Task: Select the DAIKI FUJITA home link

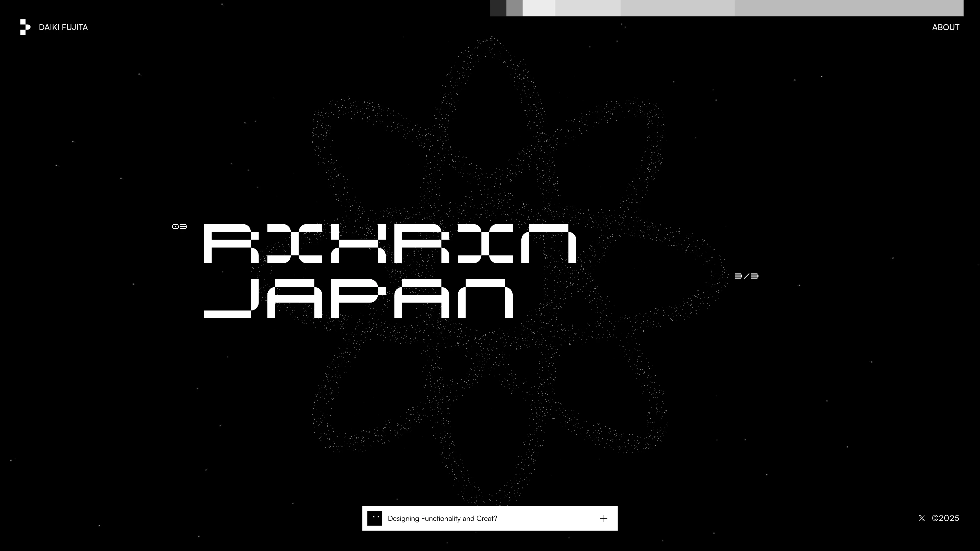Action: [x=63, y=27]
